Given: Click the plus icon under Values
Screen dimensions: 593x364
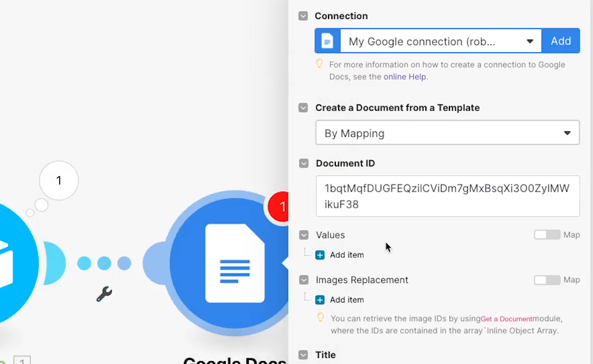Looking at the screenshot, I should point(320,255).
